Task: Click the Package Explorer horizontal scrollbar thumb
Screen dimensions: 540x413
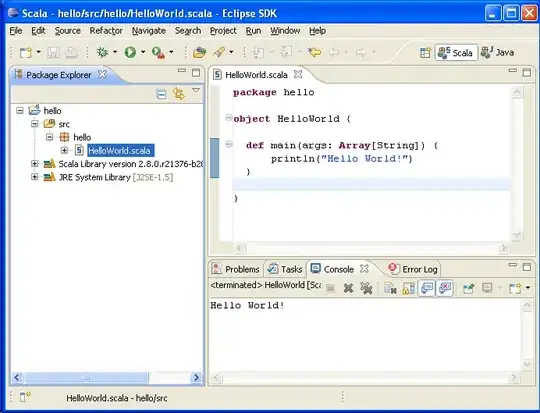Action: (x=86, y=378)
